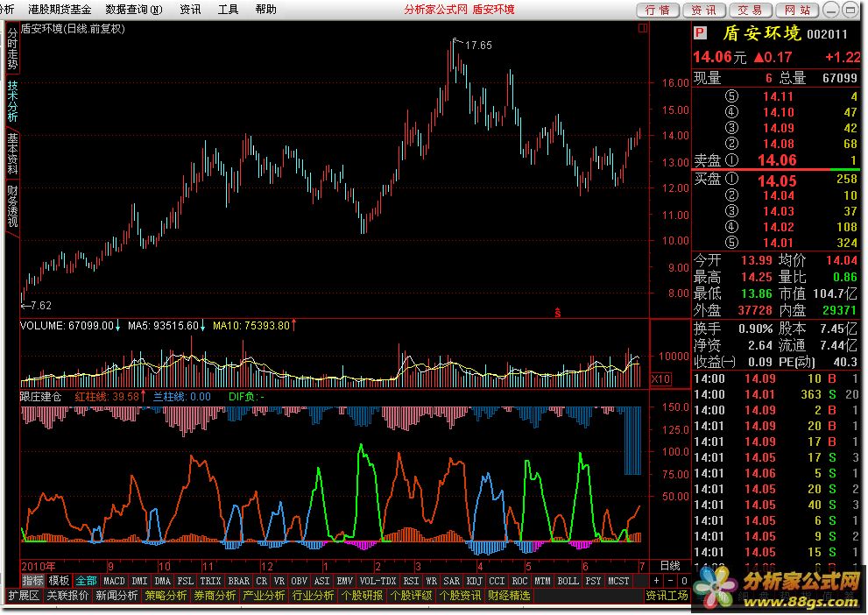868x615 pixels.
Task: Open the 个股资讯 tab
Action: click(x=460, y=596)
